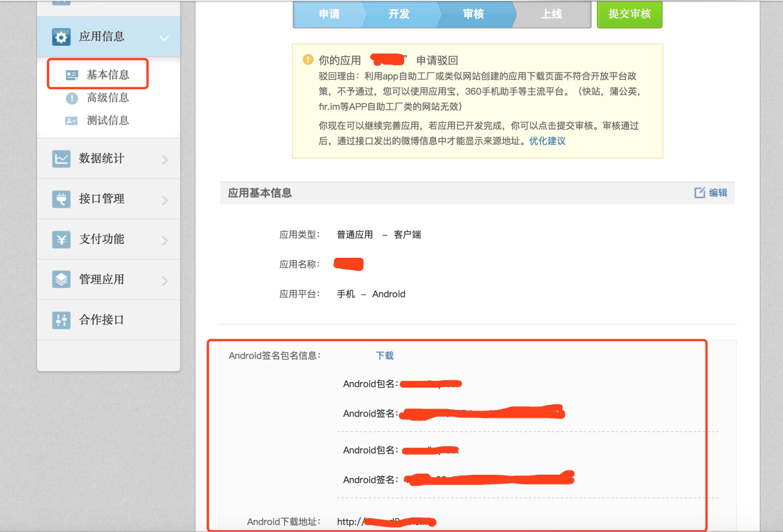Viewport: 783px width, 532px height.
Task: Expand the 数据统计 menu arrow
Action: [165, 160]
